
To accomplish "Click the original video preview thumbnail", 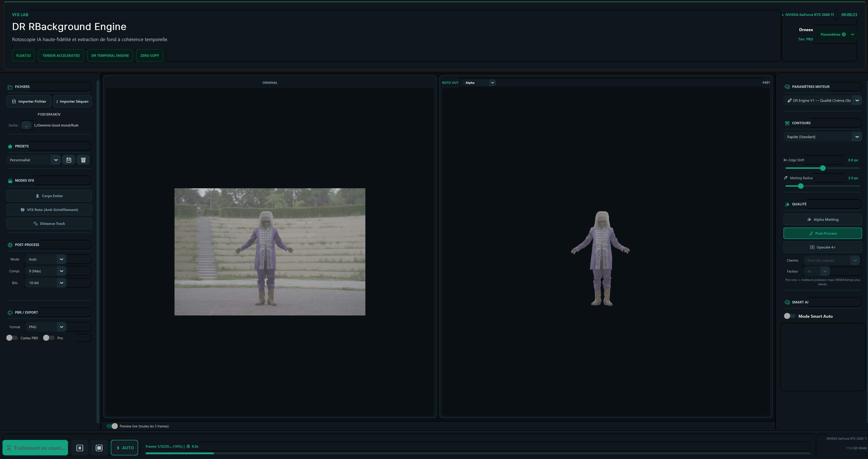I will (x=269, y=252).
